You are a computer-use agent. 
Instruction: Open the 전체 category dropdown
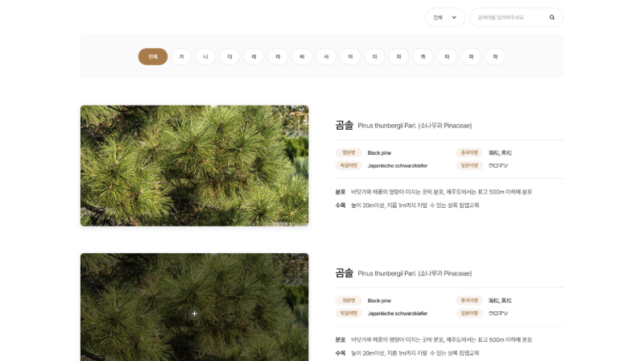coord(445,17)
